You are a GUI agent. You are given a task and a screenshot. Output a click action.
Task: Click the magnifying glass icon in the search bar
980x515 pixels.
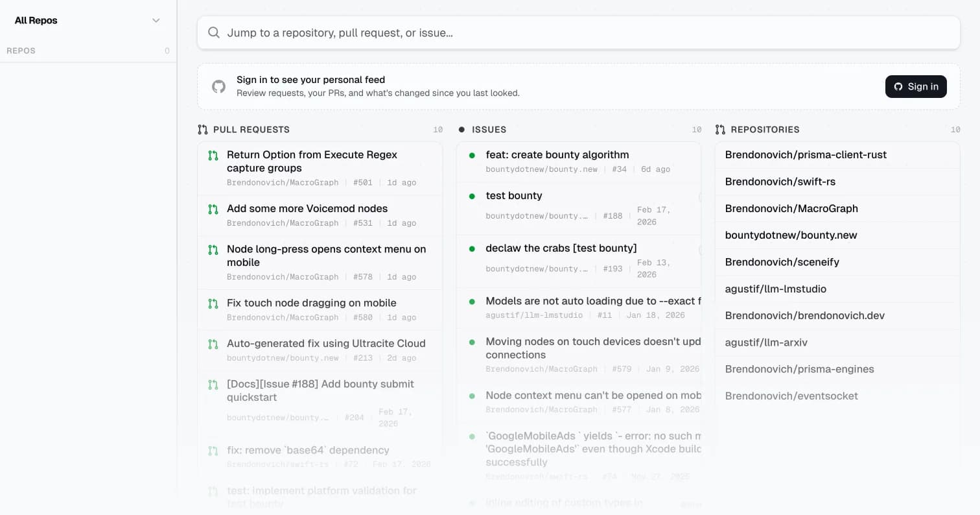tap(214, 32)
